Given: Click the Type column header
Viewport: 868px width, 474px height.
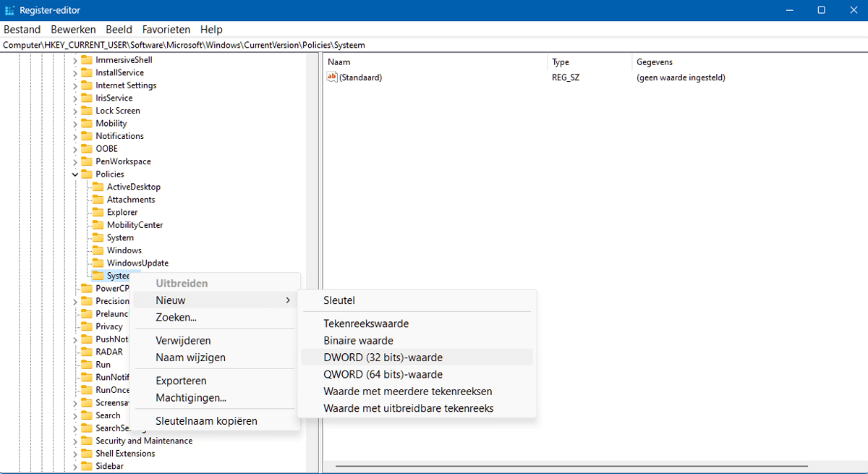Looking at the screenshot, I should click(590, 62).
